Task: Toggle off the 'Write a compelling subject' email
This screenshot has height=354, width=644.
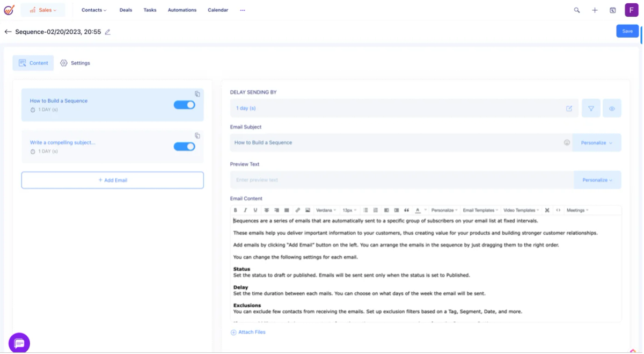Action: 184,147
